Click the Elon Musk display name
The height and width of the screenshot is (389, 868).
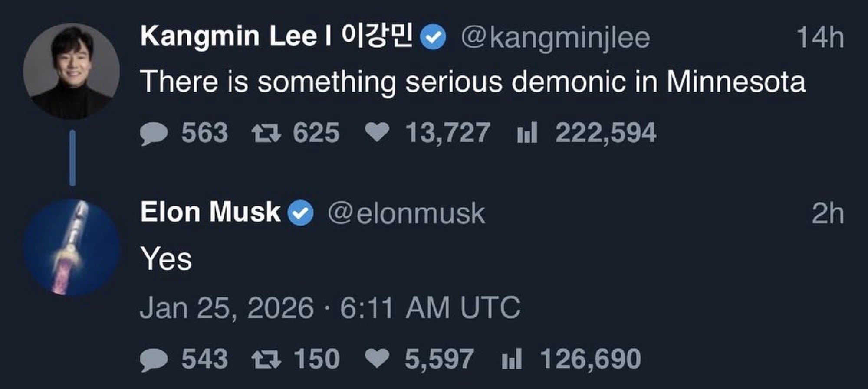point(210,212)
